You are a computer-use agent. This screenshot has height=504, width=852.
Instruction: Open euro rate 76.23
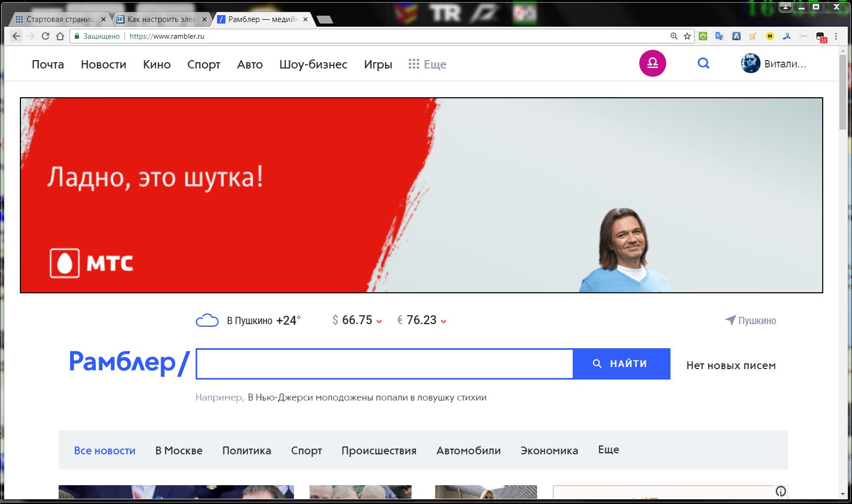coord(422,320)
